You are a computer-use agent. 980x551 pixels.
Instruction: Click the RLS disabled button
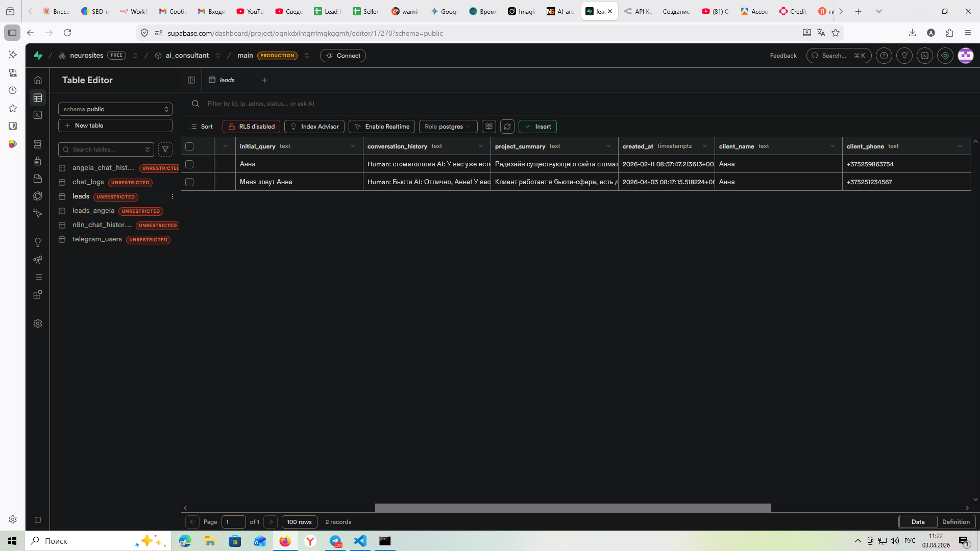252,127
